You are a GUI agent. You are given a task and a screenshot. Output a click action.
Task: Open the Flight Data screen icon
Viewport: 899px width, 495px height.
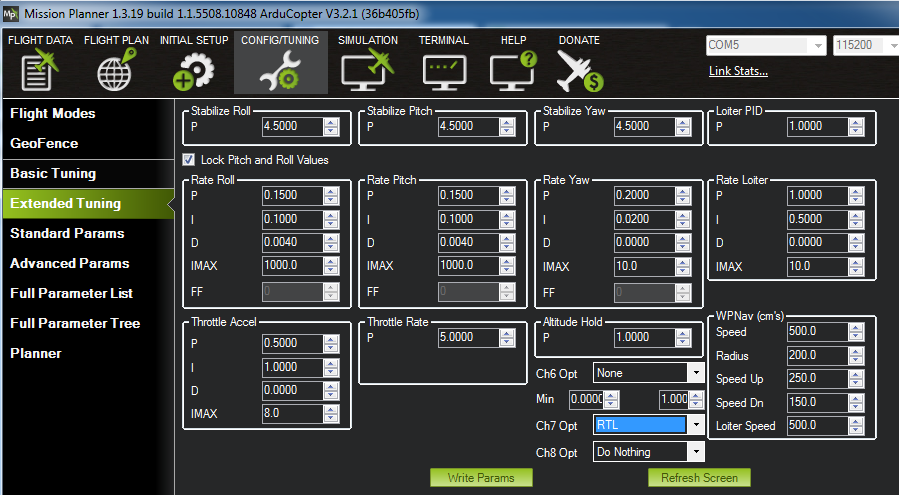[40, 71]
